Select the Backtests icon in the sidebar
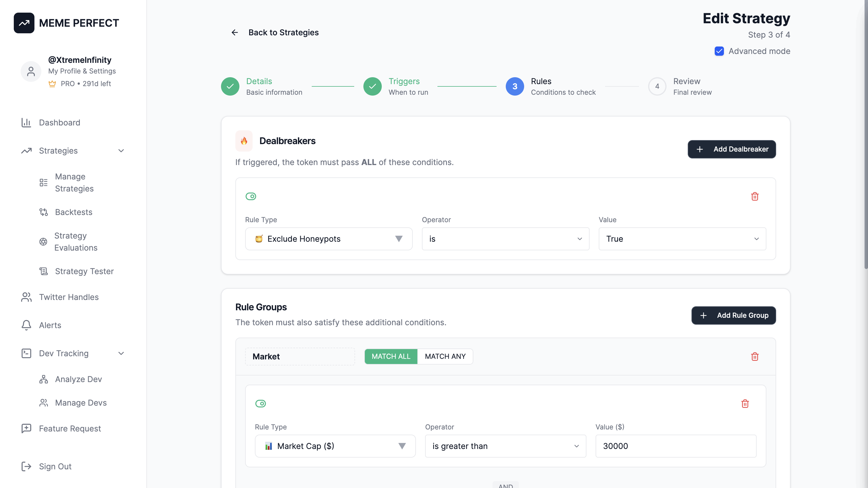Viewport: 868px width, 488px height. 43,212
